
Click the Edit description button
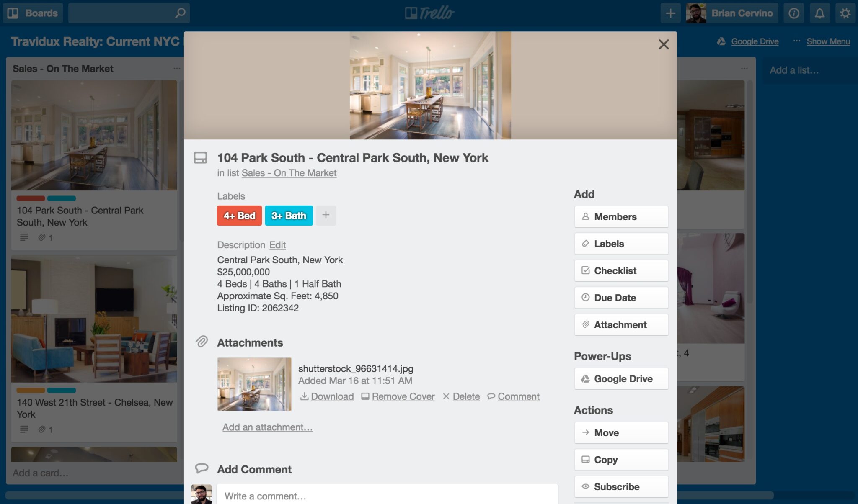(277, 245)
